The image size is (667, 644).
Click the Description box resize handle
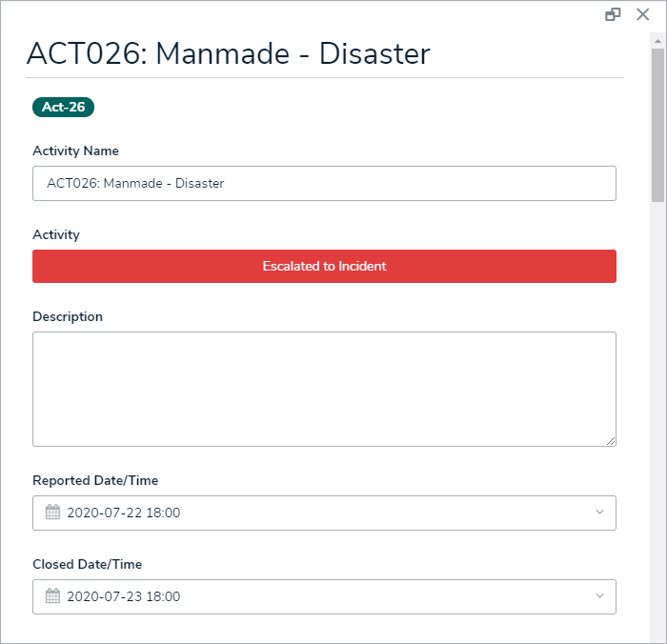(611, 441)
